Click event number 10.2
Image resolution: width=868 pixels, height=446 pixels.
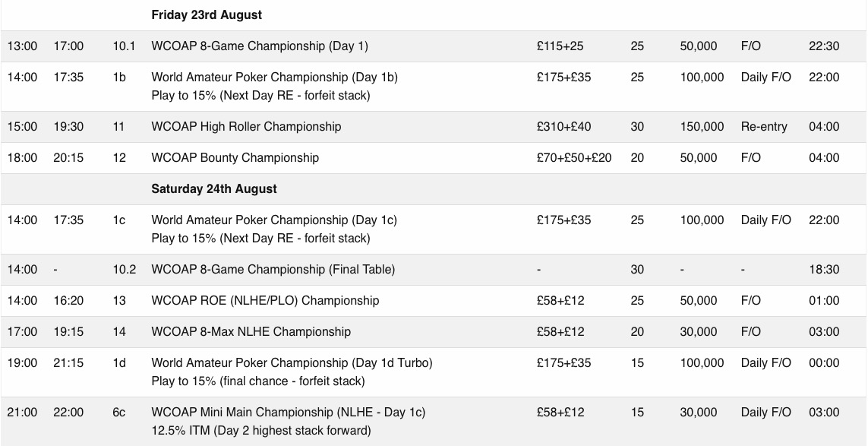click(125, 269)
